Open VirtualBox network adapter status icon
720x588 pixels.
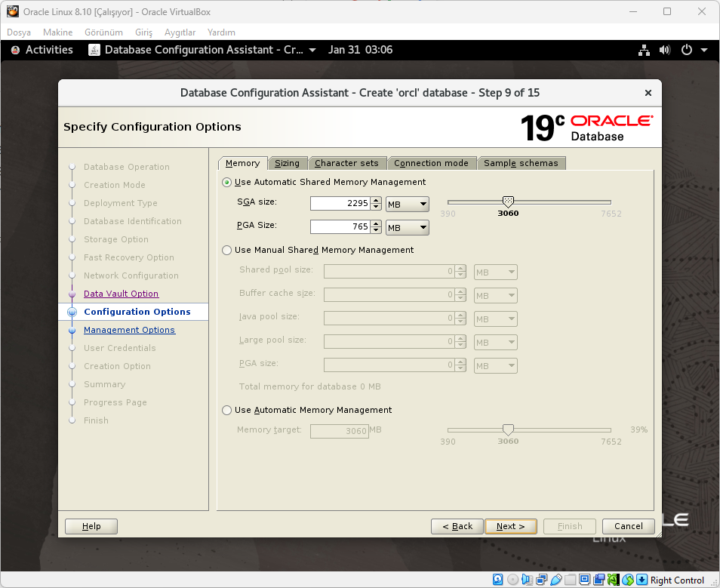click(542, 579)
